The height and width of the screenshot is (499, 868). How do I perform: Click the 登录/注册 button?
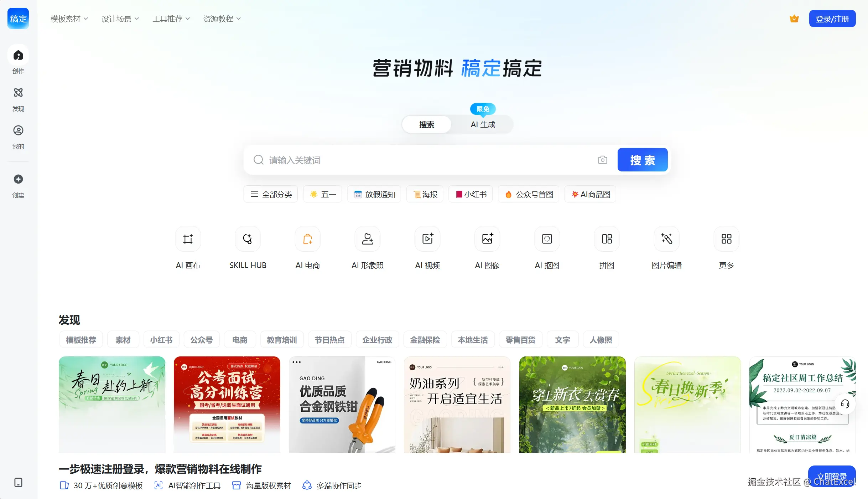click(832, 19)
